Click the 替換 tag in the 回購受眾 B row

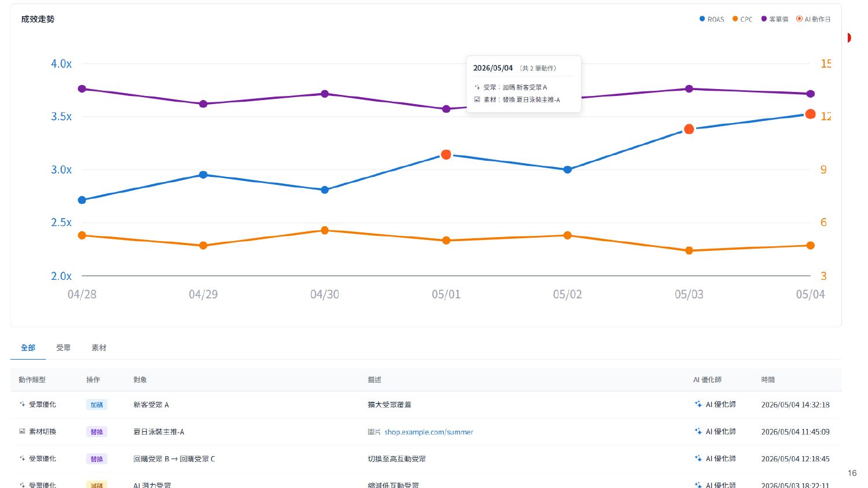pyautogui.click(x=97, y=459)
